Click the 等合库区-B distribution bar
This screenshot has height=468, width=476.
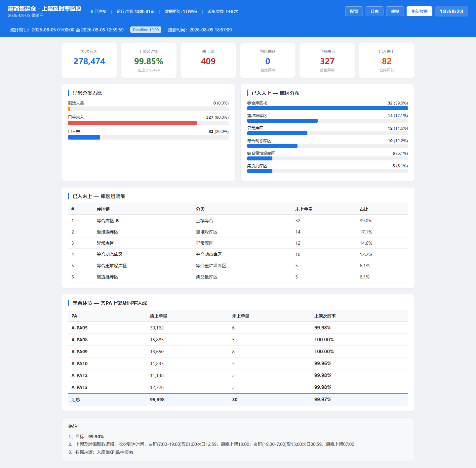pyautogui.click(x=328, y=108)
